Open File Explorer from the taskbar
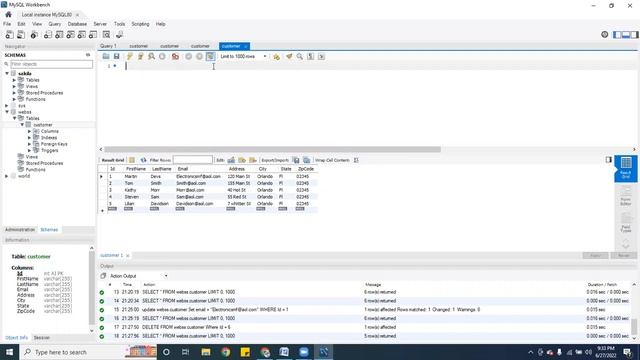640x360 pixels. coord(206,352)
